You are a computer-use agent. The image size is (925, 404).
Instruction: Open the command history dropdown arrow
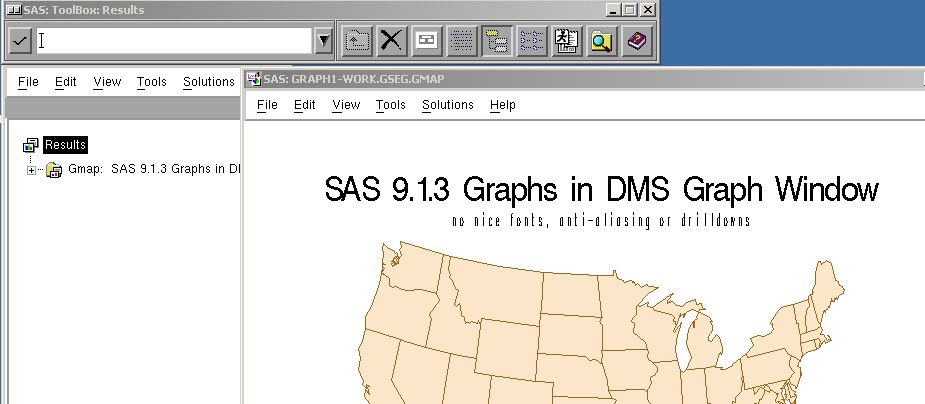(323, 41)
